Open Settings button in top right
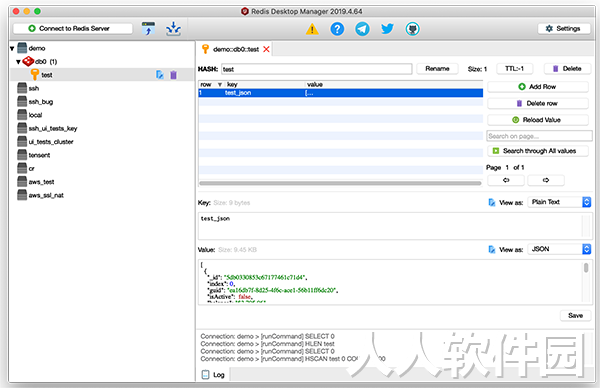Image resolution: width=600 pixels, height=388 pixels. (x=564, y=28)
